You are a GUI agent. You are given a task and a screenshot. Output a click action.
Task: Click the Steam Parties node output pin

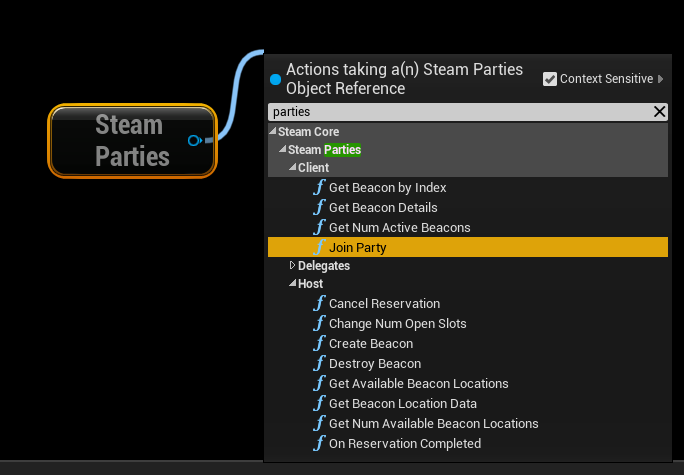click(x=194, y=141)
